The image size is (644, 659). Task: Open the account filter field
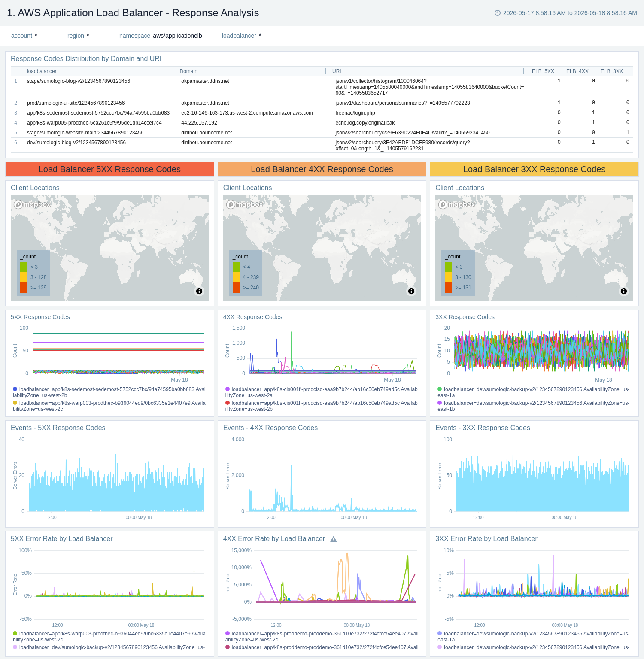(45, 36)
